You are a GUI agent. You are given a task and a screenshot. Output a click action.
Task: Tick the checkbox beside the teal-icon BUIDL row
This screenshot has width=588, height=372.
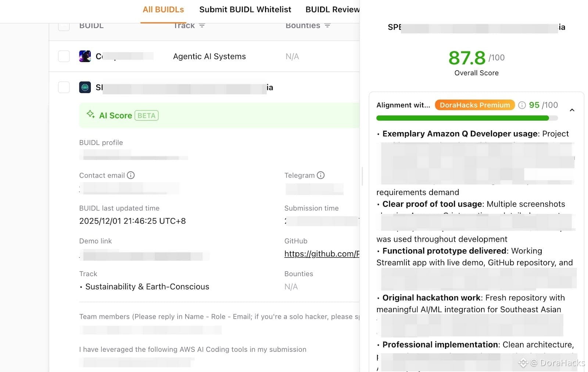[x=64, y=87]
